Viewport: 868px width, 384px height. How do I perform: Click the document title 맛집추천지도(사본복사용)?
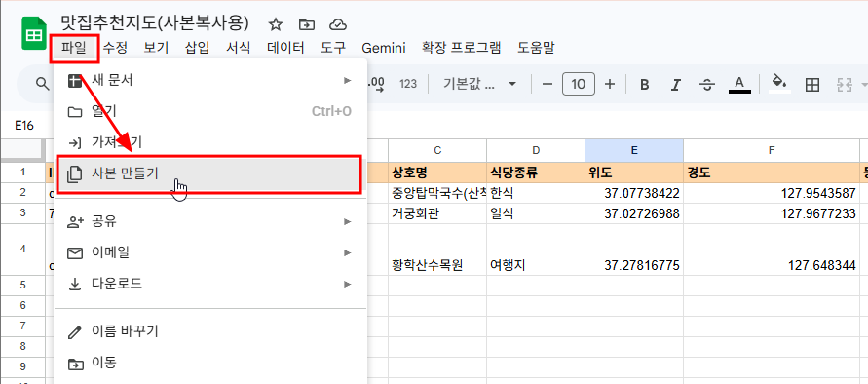click(x=156, y=23)
